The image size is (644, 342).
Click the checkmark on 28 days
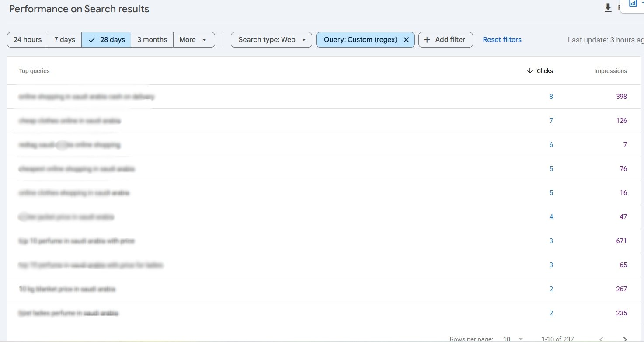tap(91, 40)
